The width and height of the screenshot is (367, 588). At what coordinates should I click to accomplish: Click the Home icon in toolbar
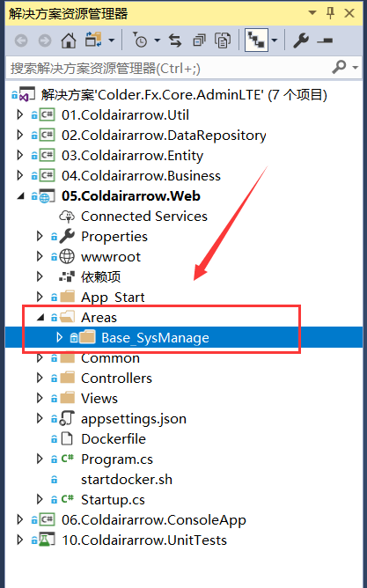[x=69, y=40]
